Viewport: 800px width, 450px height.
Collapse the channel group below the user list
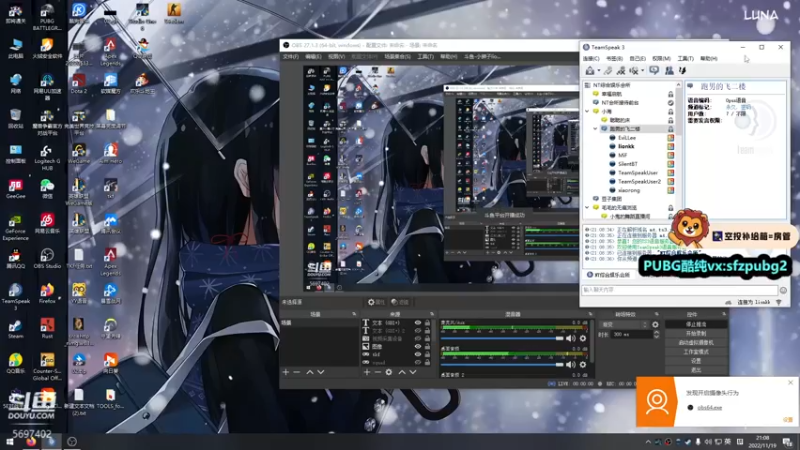click(x=587, y=208)
